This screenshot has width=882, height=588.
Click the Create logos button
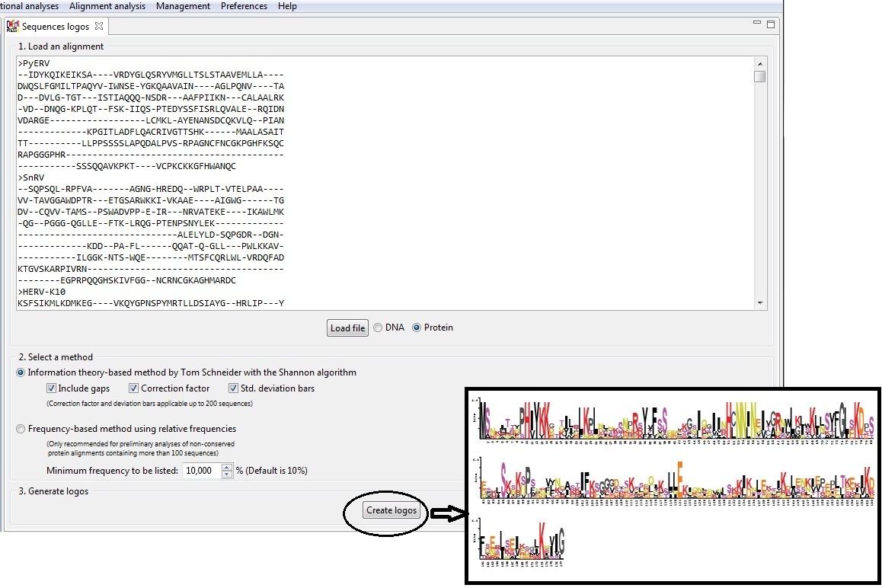tap(391, 510)
